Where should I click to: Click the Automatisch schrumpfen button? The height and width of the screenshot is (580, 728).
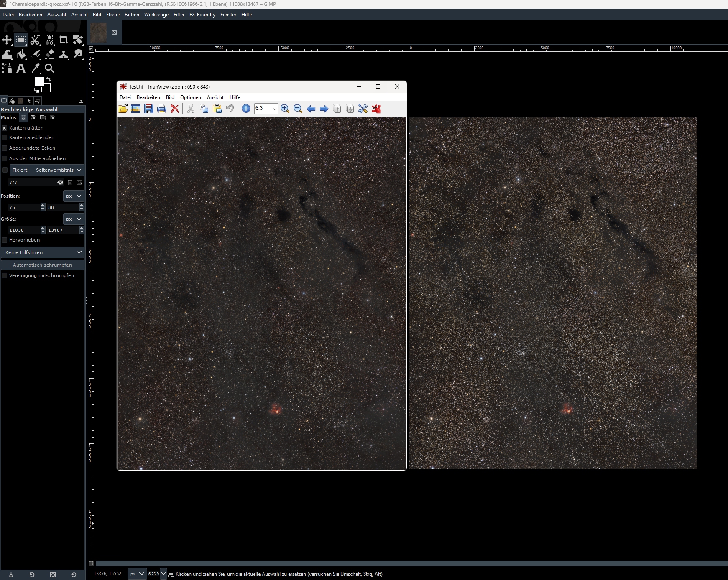pyautogui.click(x=42, y=265)
